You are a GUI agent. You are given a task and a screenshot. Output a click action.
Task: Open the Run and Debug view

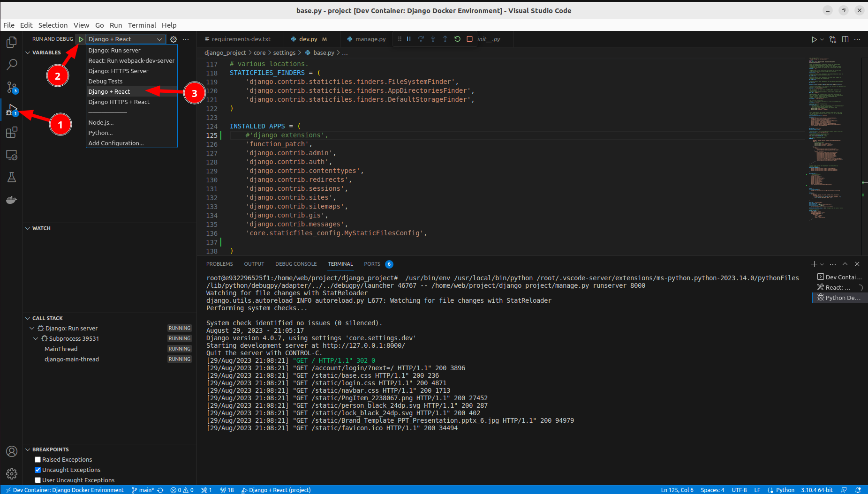click(12, 110)
